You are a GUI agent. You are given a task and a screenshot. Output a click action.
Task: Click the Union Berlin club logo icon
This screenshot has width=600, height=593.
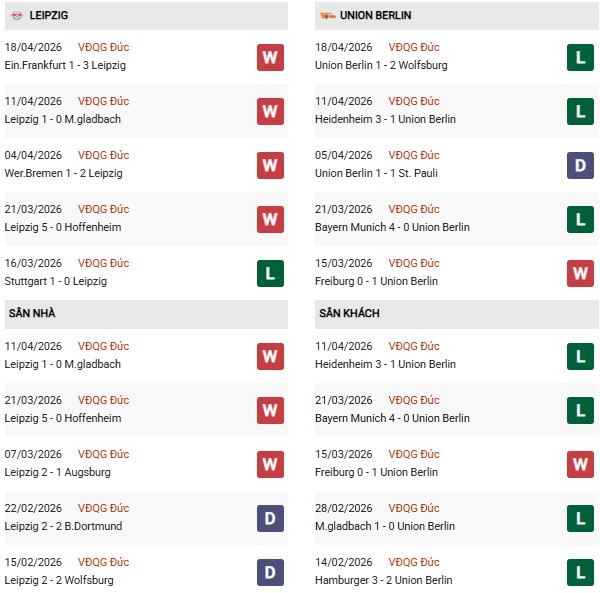click(326, 16)
